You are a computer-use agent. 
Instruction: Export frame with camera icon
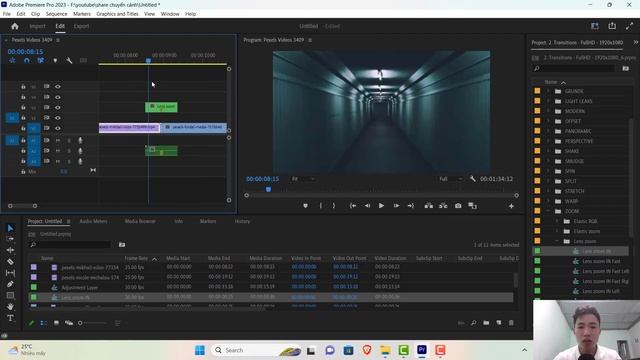(x=458, y=206)
